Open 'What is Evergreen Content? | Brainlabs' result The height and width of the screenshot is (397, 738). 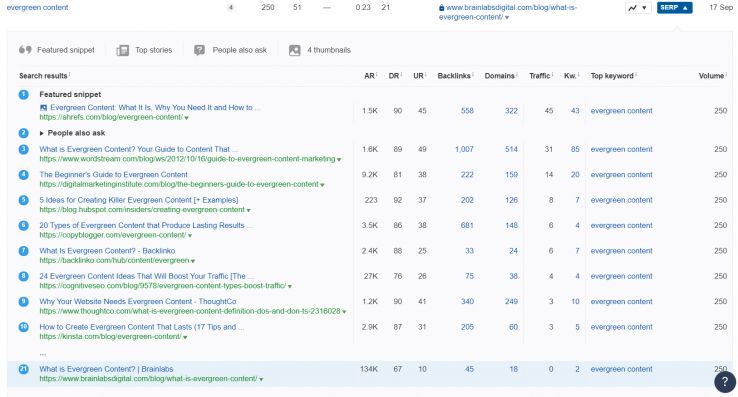click(x=106, y=369)
